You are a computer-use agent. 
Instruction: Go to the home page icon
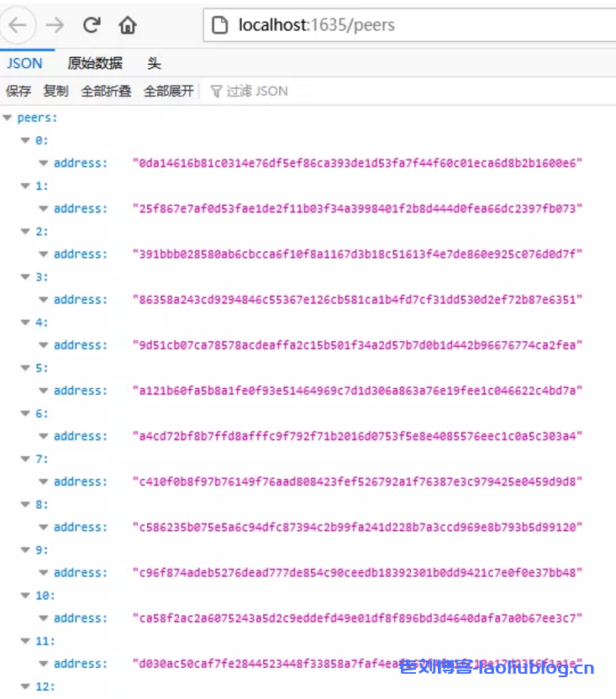point(128,25)
